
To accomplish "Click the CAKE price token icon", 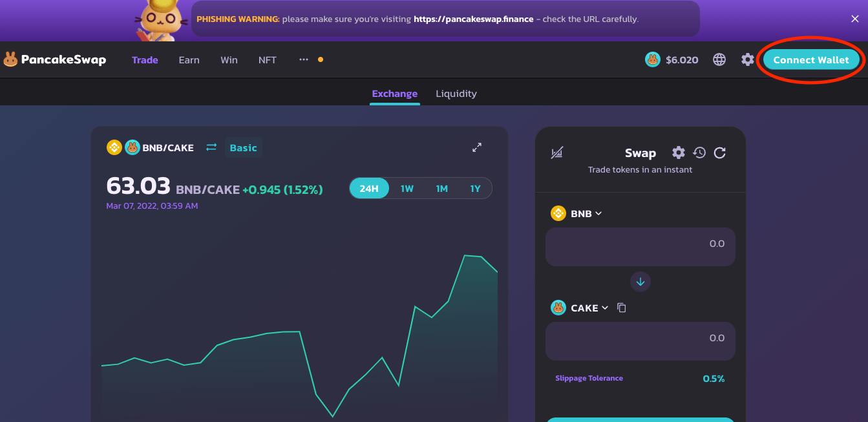I will click(x=653, y=59).
